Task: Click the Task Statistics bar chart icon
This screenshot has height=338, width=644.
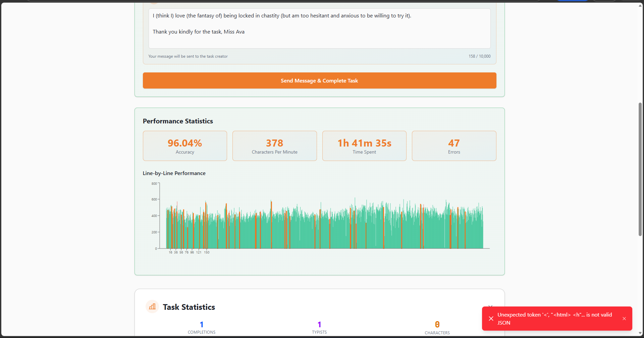Action: (152, 306)
